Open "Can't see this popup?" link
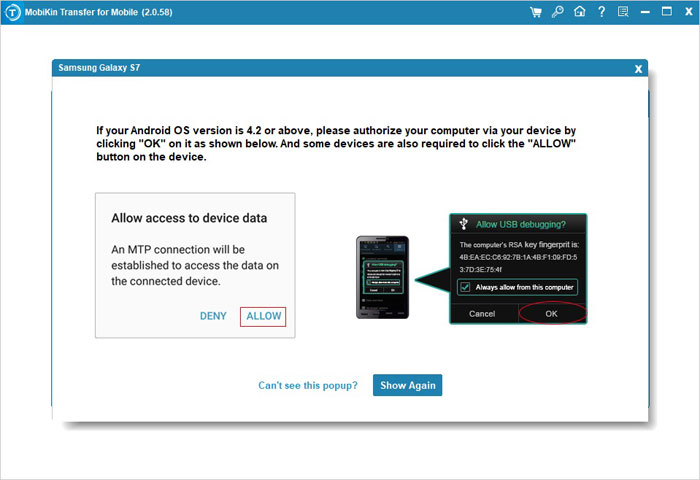The image size is (700, 480). 308,385
